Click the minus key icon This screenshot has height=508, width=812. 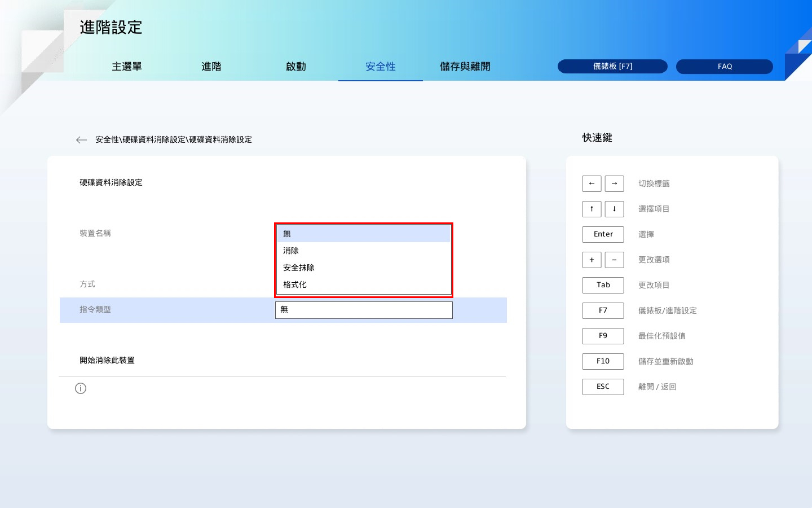[614, 260]
